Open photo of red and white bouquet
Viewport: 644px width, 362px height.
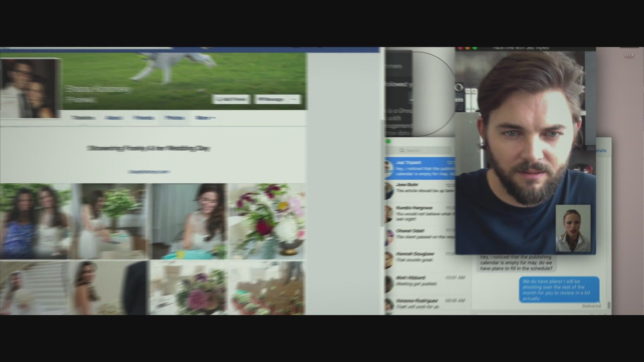click(x=267, y=221)
